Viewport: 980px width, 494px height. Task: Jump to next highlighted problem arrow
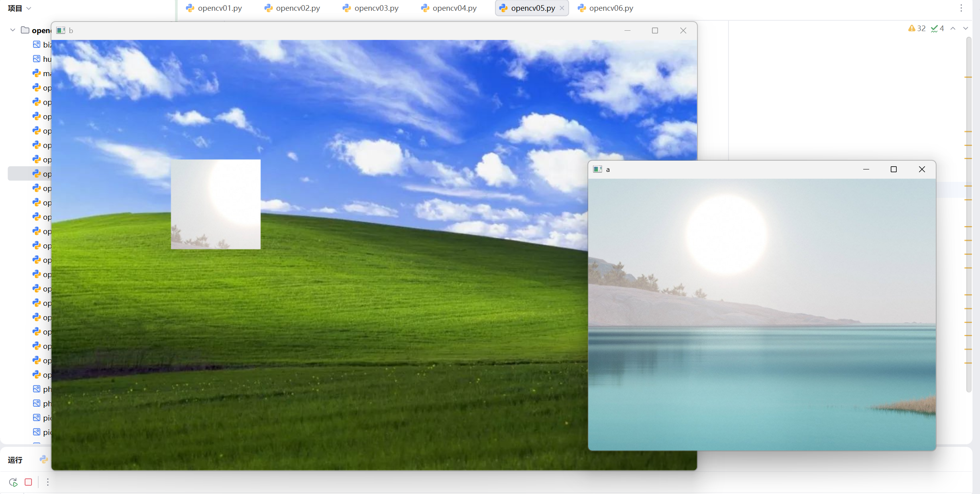click(965, 28)
